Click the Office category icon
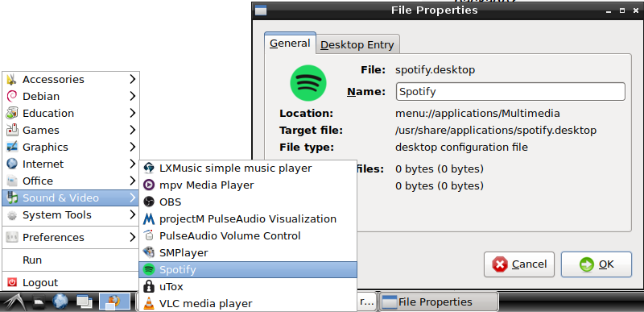 12,181
